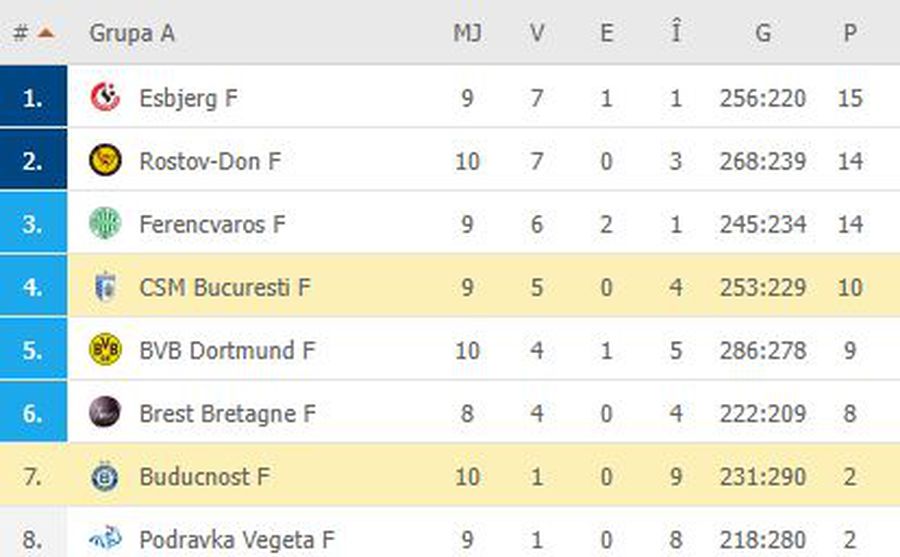
Task: Select the V wins column header
Action: click(537, 33)
